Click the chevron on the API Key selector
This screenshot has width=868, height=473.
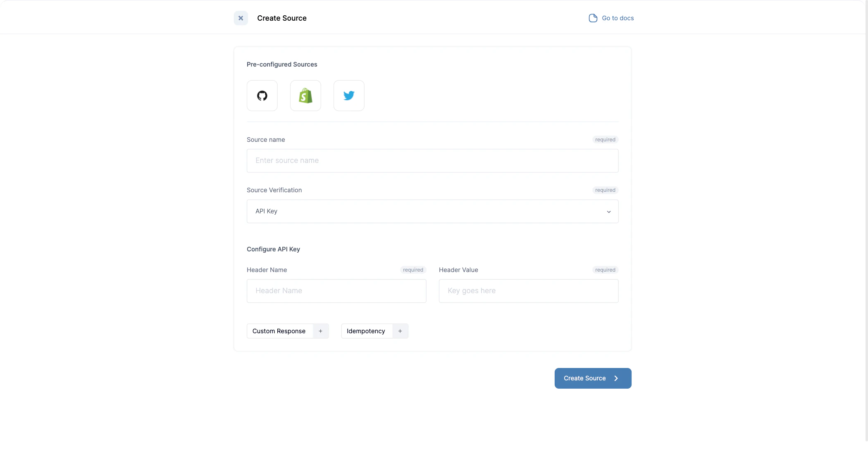608,211
